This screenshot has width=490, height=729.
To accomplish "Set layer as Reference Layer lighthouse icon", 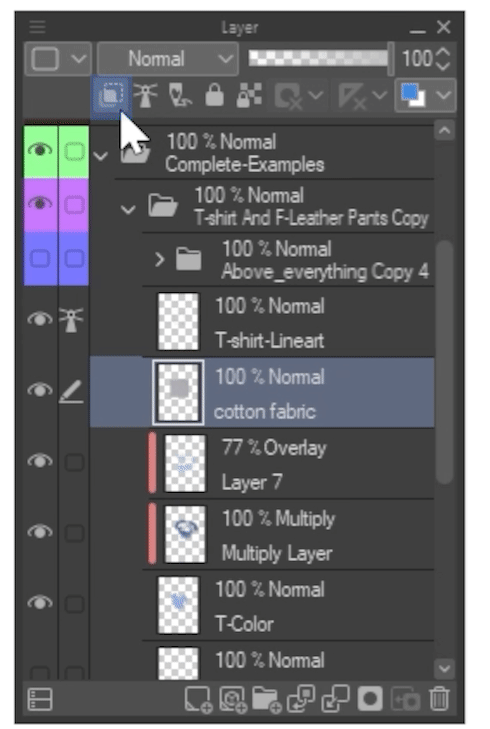I will (145, 95).
